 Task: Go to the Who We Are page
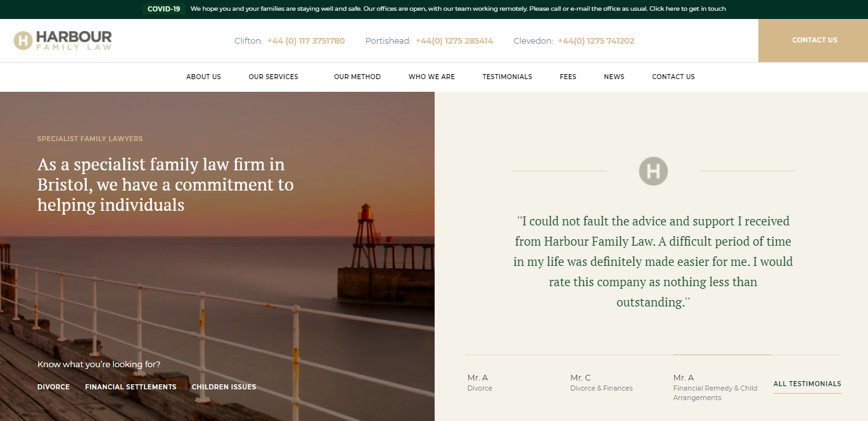[431, 77]
